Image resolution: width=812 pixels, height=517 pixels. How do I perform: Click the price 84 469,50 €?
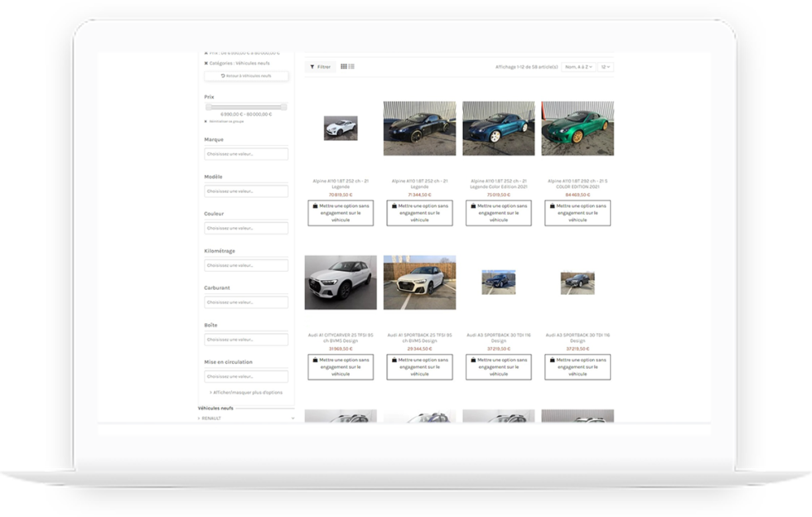(x=578, y=196)
